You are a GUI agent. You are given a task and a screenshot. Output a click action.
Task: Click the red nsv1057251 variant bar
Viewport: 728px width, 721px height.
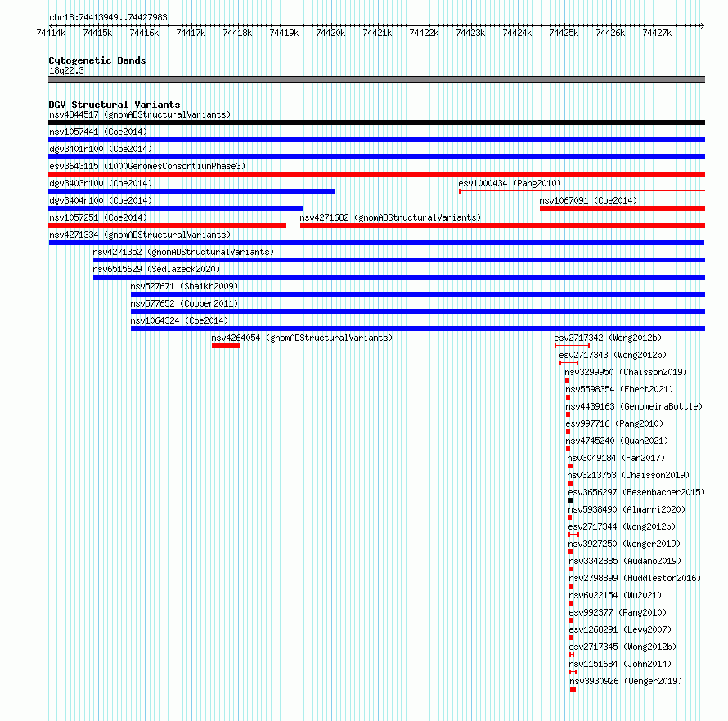[x=167, y=226]
